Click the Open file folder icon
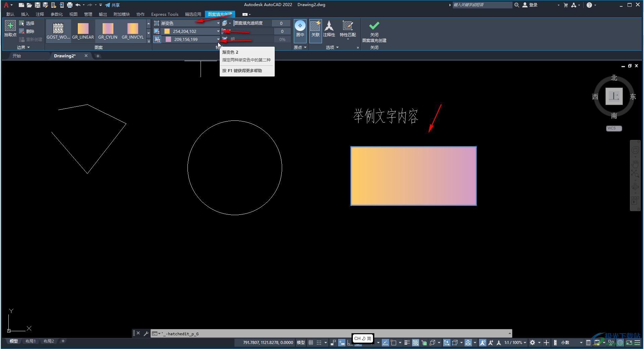 tap(29, 5)
